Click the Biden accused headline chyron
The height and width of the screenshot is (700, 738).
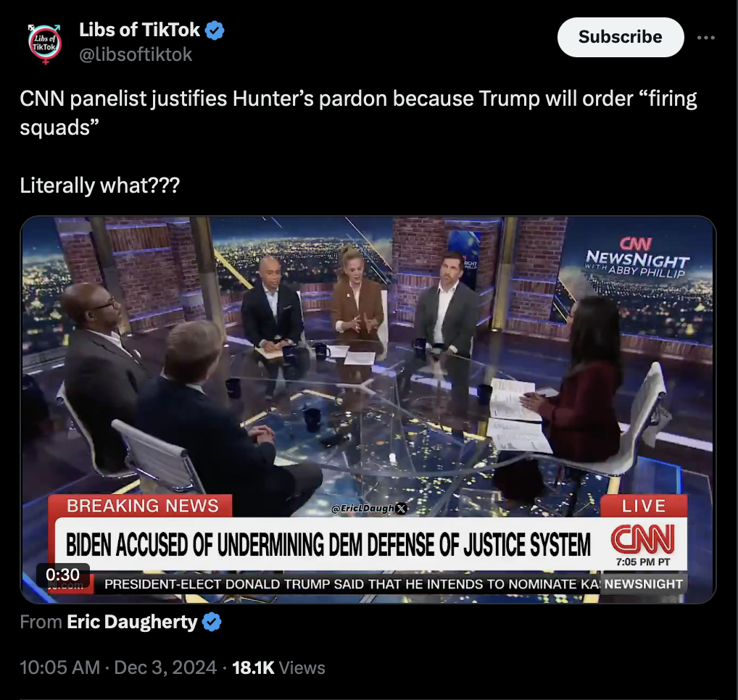click(328, 544)
